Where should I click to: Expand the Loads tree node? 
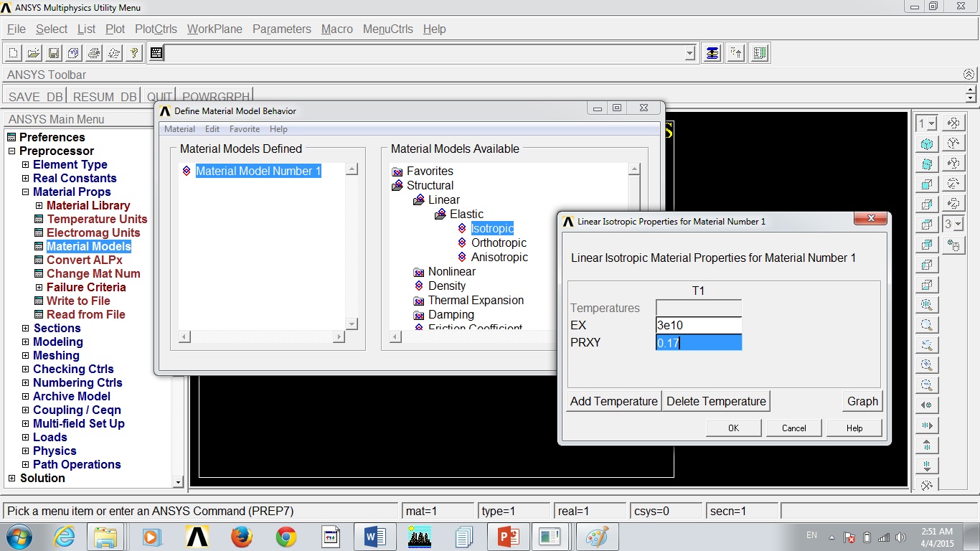click(26, 437)
